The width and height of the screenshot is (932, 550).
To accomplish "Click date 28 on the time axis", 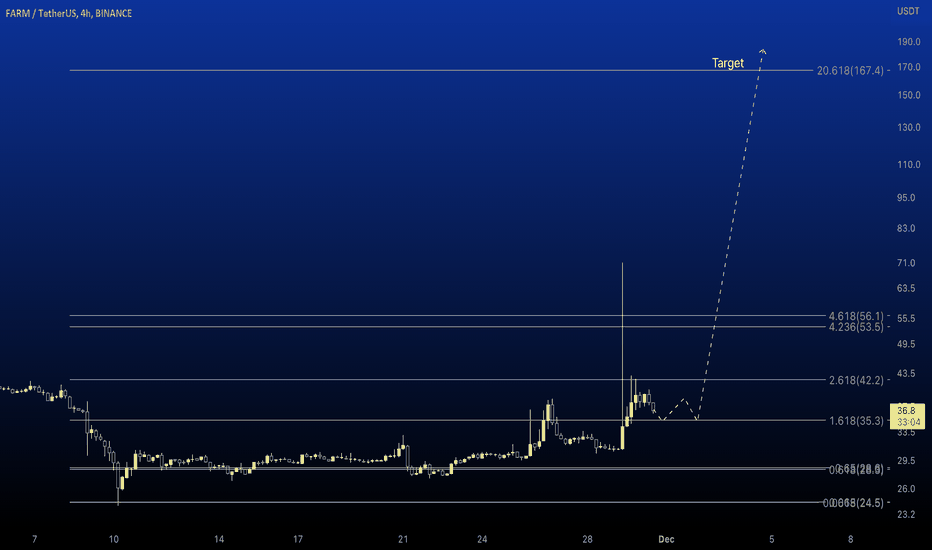I will 587,539.
